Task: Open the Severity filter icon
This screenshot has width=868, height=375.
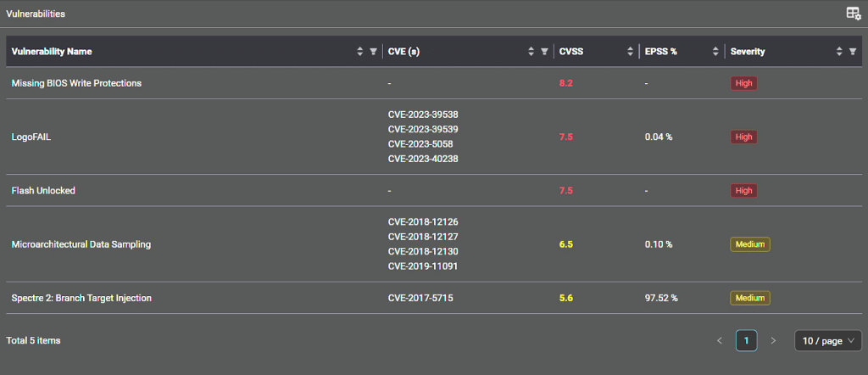Action: [x=853, y=52]
